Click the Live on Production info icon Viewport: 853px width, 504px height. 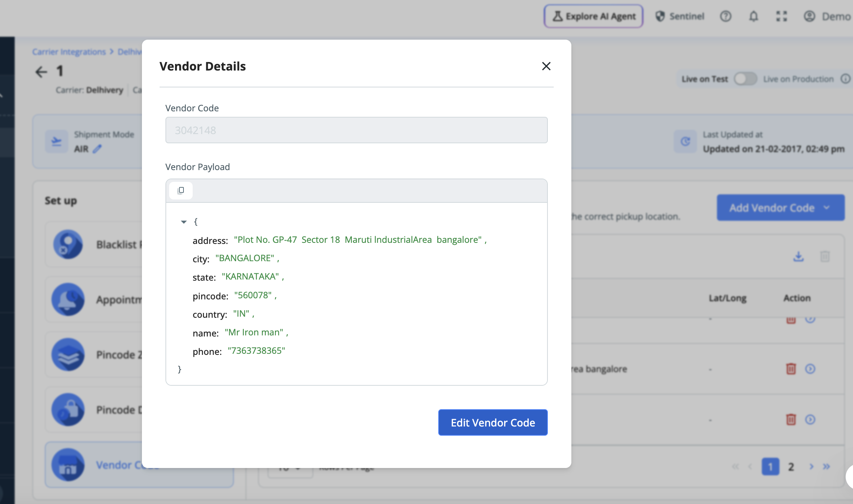(845, 79)
